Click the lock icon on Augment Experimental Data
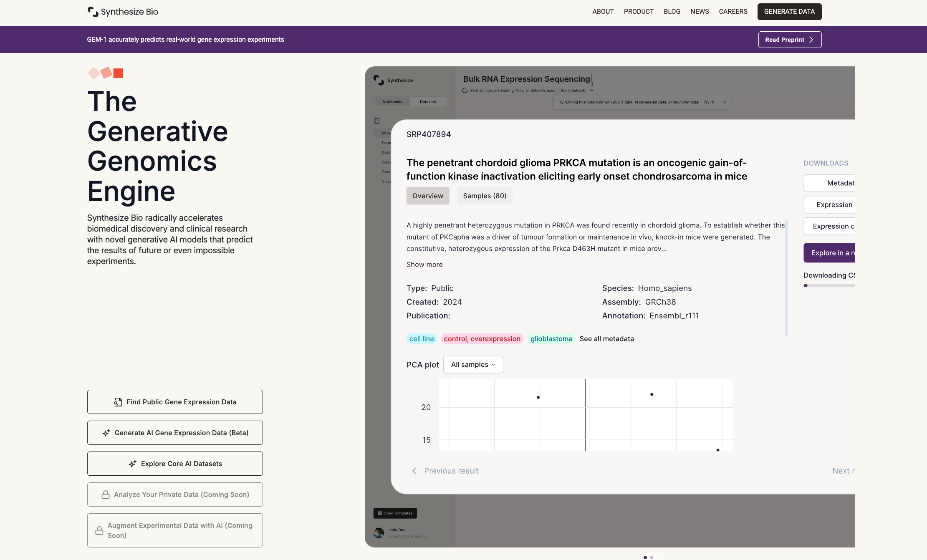This screenshot has width=927, height=560. tap(99, 530)
